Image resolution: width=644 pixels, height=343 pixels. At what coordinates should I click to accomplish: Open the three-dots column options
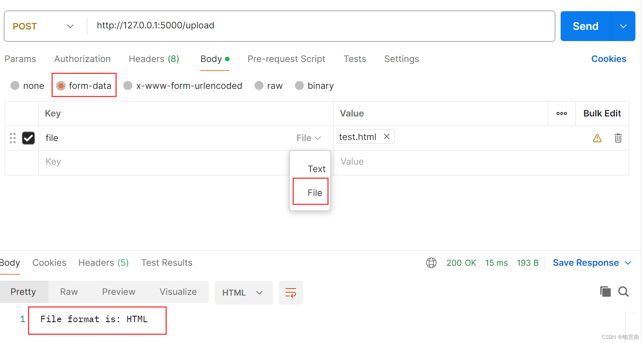561,113
